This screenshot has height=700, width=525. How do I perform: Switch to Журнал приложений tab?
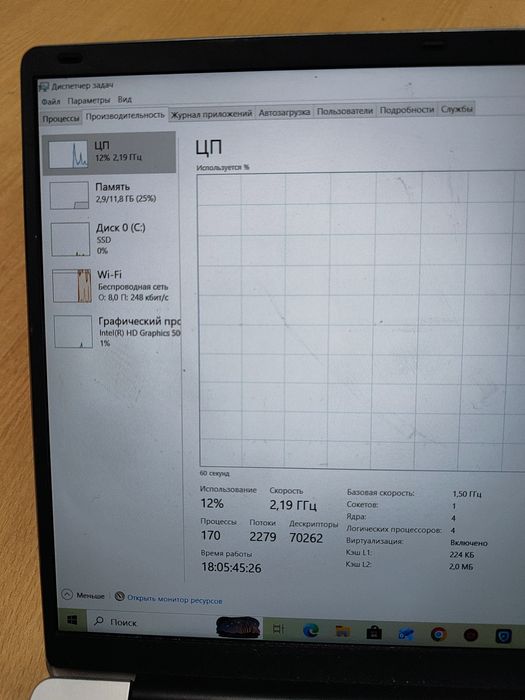click(x=212, y=114)
